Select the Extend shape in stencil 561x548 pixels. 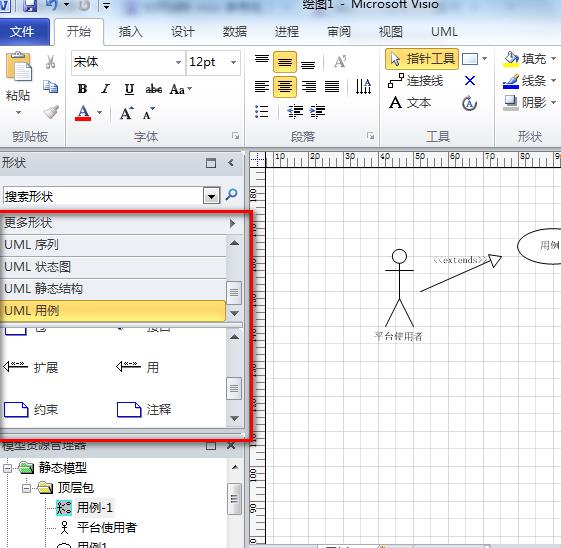coord(31,367)
